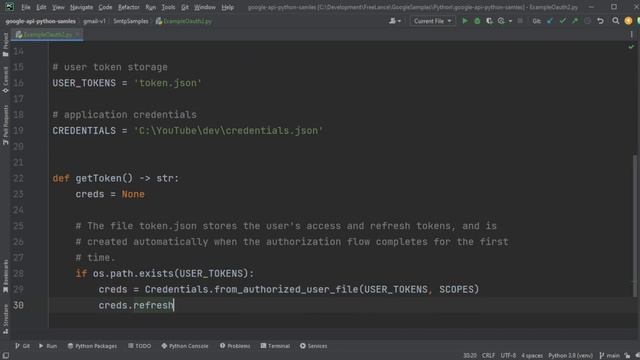
Task: Open the Navigate menu
Action: 81,7
